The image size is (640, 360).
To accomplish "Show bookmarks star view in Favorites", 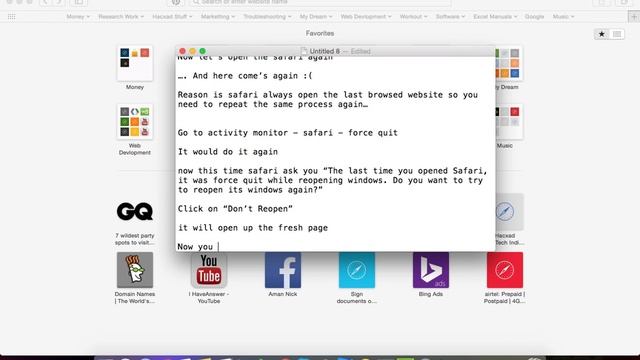I will [602, 34].
